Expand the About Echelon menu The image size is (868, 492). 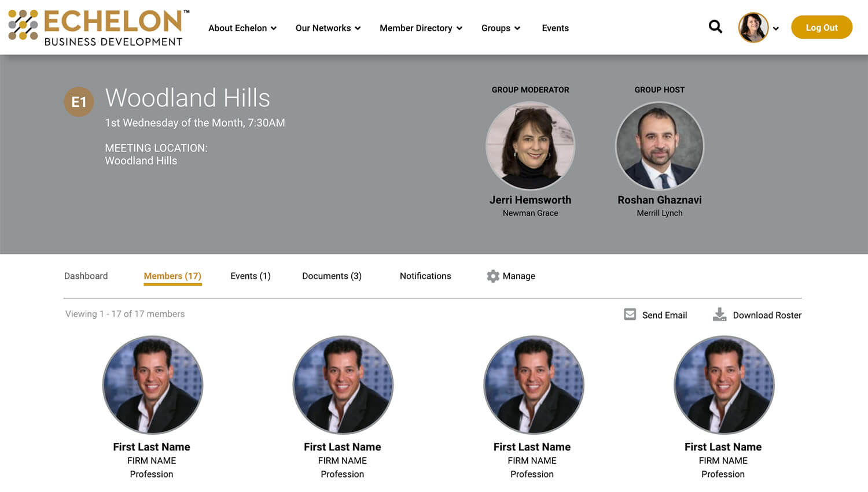click(242, 28)
